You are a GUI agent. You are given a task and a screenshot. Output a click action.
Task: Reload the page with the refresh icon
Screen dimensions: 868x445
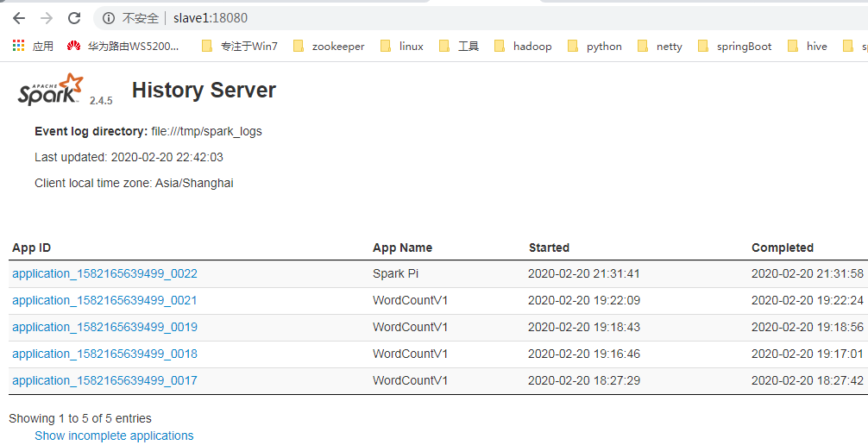point(74,18)
